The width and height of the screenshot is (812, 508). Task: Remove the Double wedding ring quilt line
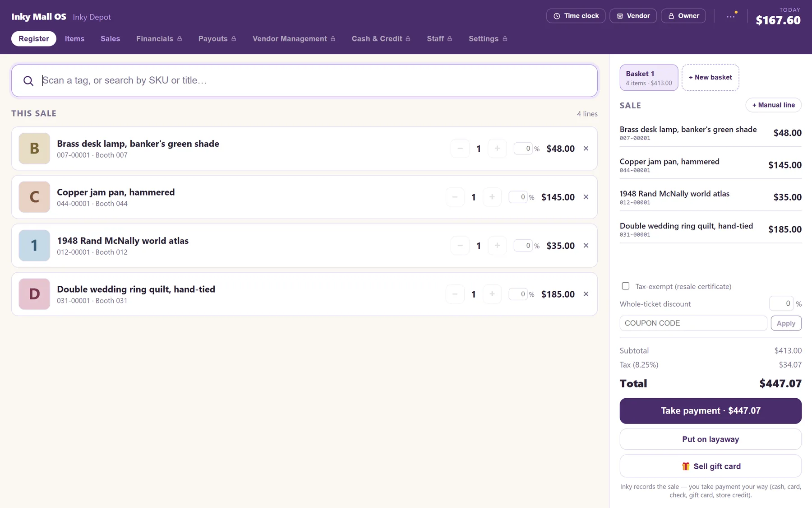pyautogui.click(x=586, y=294)
